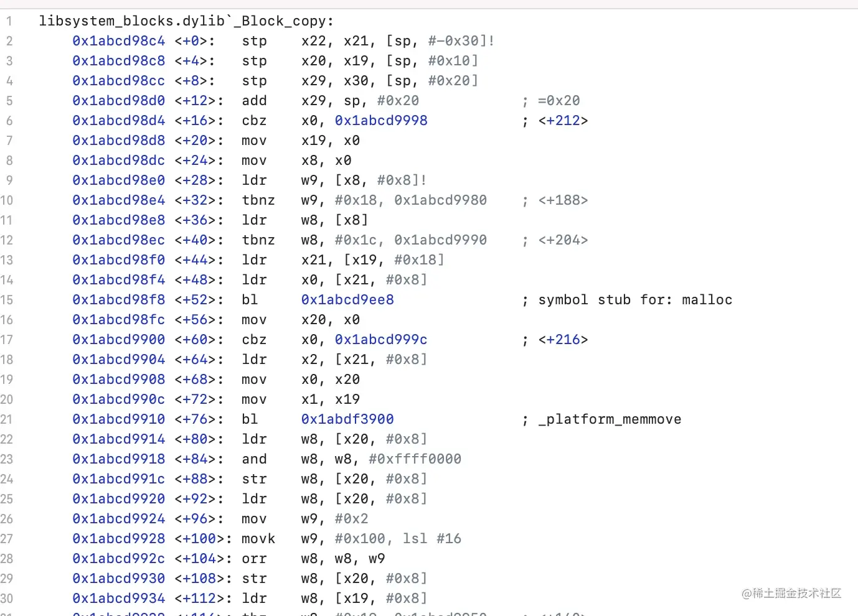The height and width of the screenshot is (616, 858).
Task: Click address 0x1abcd9934 on the last full line
Action: pyautogui.click(x=118, y=598)
